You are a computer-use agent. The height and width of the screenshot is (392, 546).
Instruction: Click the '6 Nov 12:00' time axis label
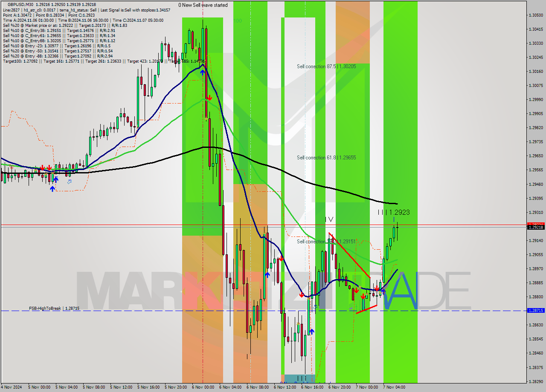(285, 387)
